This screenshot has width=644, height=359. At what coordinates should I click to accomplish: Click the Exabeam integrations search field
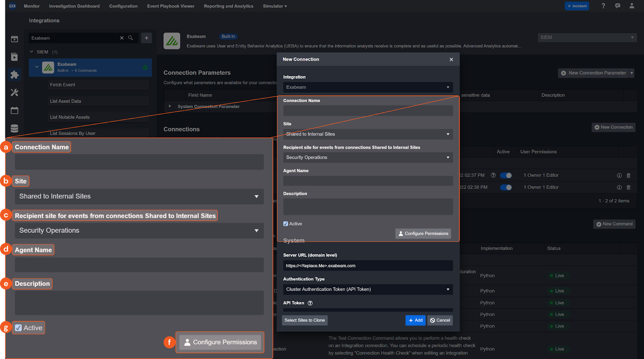pyautogui.click(x=74, y=38)
